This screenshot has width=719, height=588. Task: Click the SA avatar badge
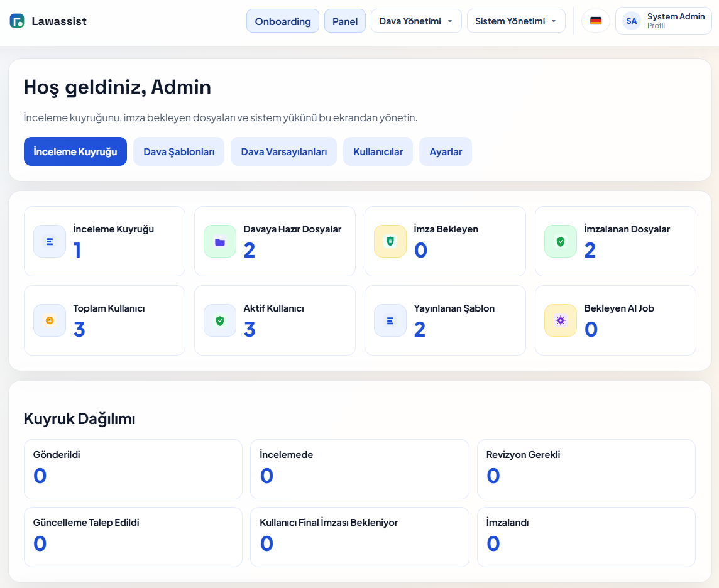point(631,21)
